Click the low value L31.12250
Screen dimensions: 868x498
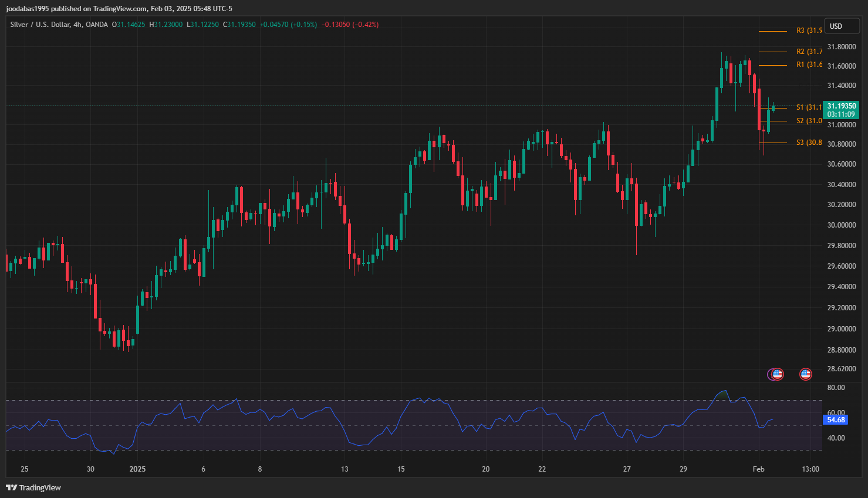202,25
